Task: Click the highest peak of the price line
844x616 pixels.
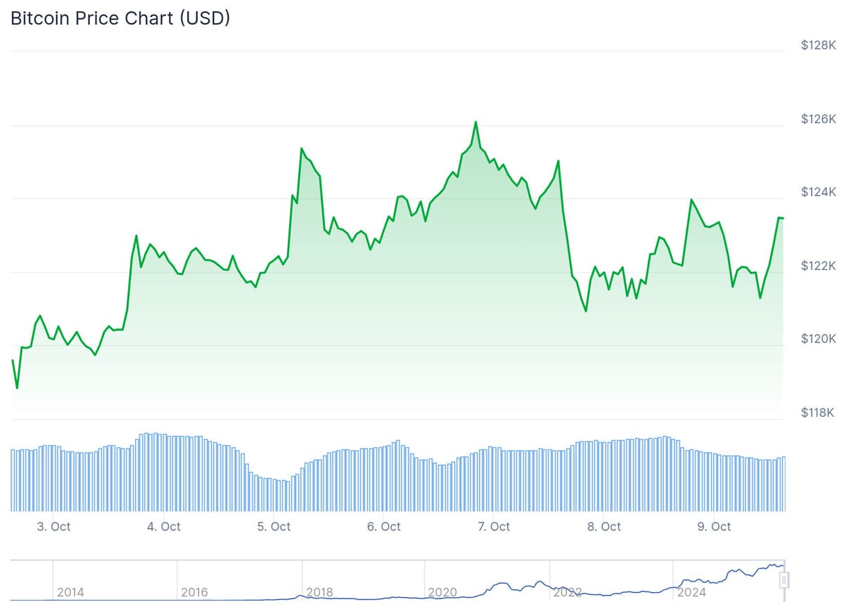Action: tap(475, 122)
